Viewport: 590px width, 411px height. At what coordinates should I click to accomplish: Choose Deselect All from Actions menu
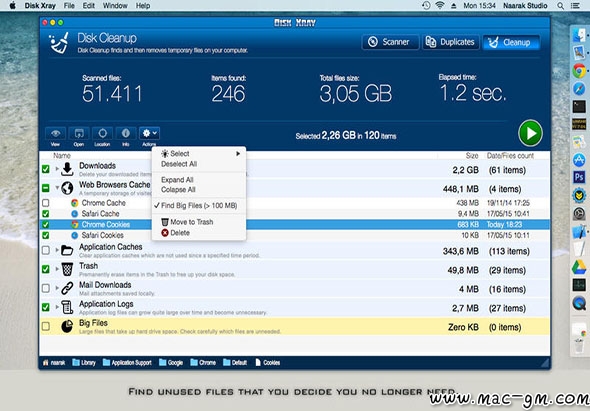coord(199,164)
